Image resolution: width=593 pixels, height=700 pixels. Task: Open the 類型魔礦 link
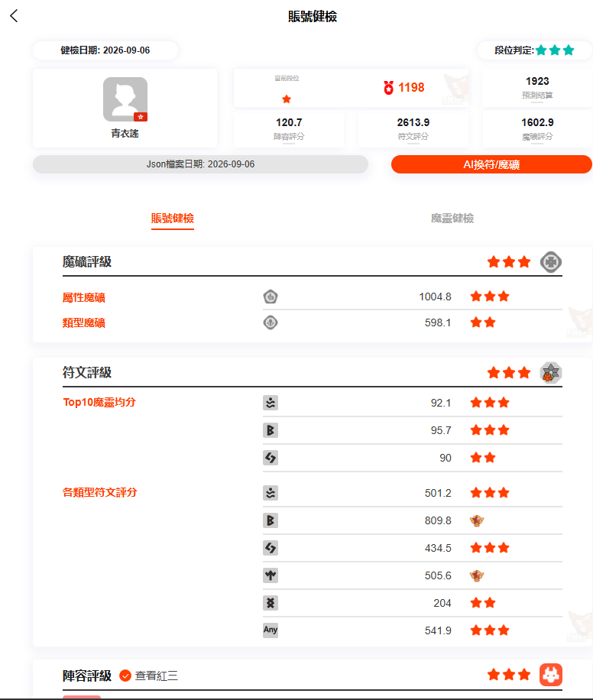(x=84, y=322)
